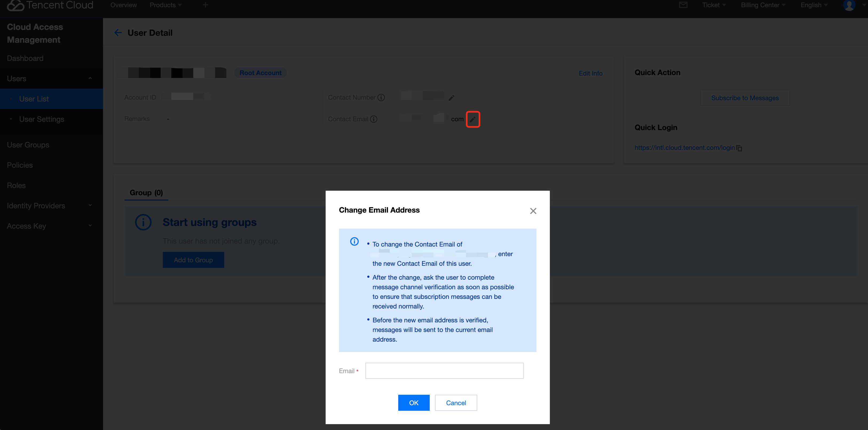Open the mail messages icon in top bar
868x430 pixels.
coord(683,5)
